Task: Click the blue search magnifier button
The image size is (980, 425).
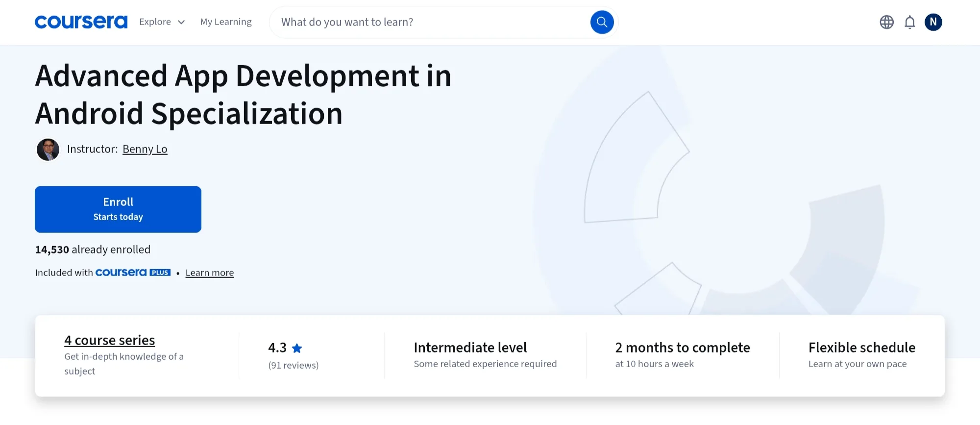Action: coord(602,22)
